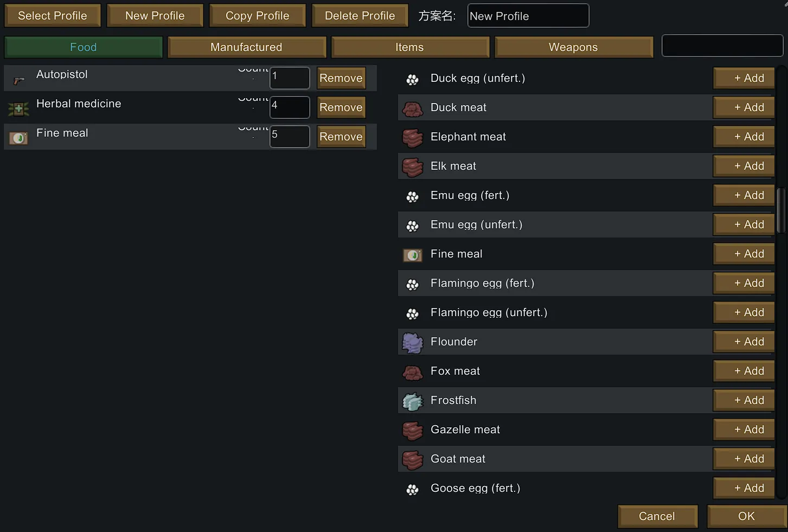Viewport: 788px width, 532px height.
Task: Remove Herbal medicine from the loadout
Action: coord(341,107)
